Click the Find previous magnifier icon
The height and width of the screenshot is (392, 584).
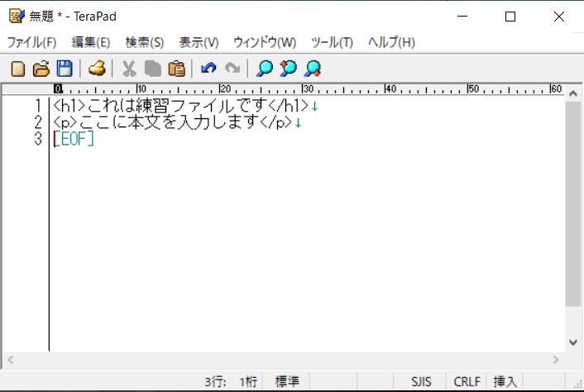coord(288,69)
